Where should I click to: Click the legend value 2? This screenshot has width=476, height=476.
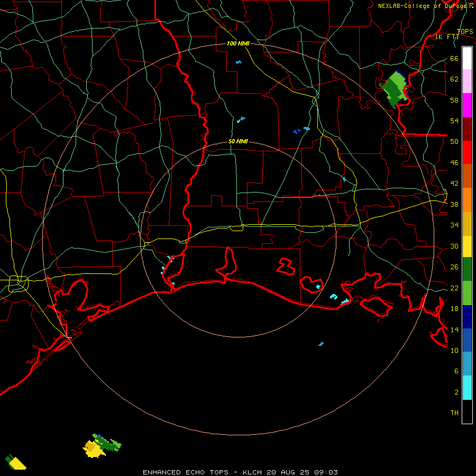pyautogui.click(x=456, y=392)
